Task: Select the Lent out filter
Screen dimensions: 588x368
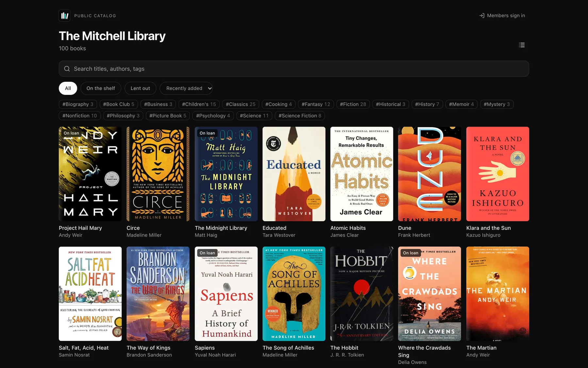Action: [x=140, y=88]
